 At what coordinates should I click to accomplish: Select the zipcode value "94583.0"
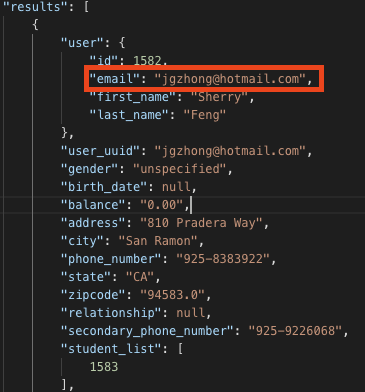(172, 295)
